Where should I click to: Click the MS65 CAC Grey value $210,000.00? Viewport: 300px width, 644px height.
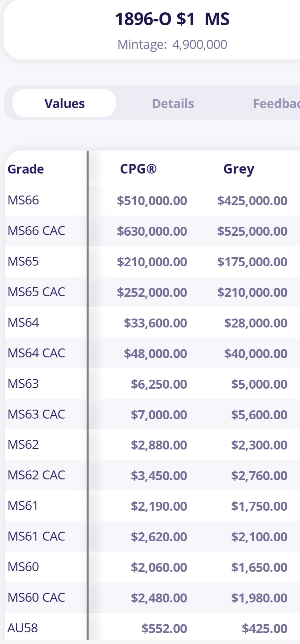tap(252, 293)
